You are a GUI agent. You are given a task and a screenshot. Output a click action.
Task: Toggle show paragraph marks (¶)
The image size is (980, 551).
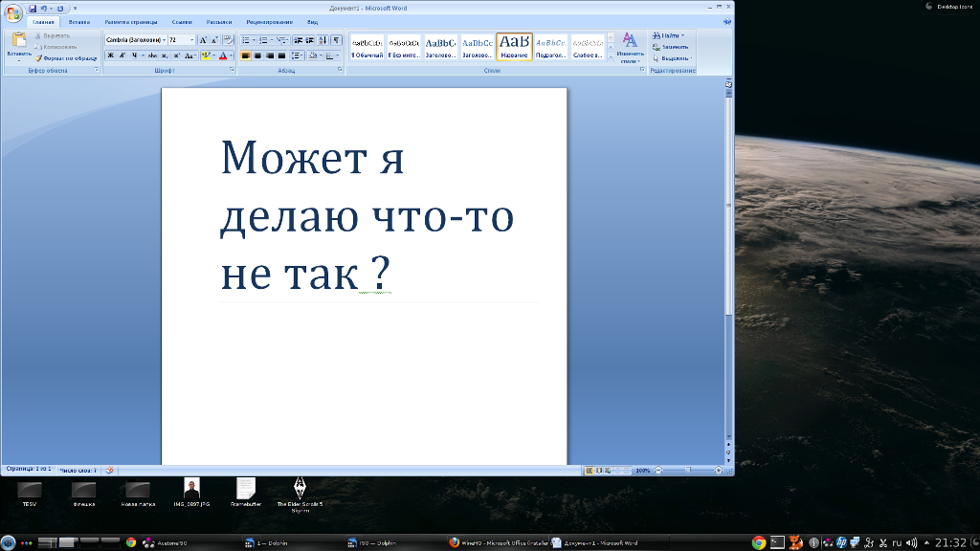336,40
